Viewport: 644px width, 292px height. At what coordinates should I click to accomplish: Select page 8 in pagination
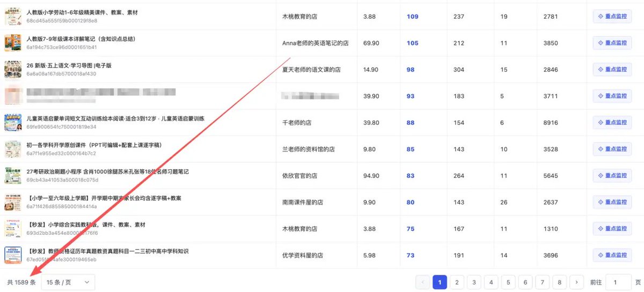coord(560,282)
